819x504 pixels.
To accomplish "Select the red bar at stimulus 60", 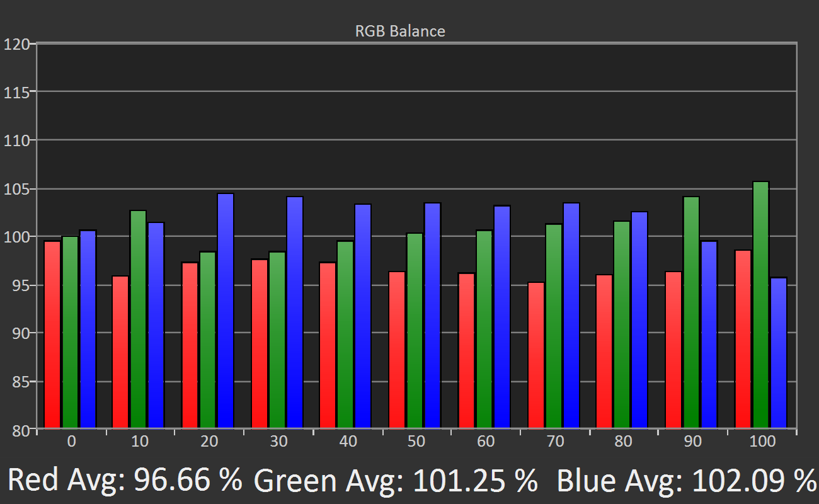I will click(466, 352).
